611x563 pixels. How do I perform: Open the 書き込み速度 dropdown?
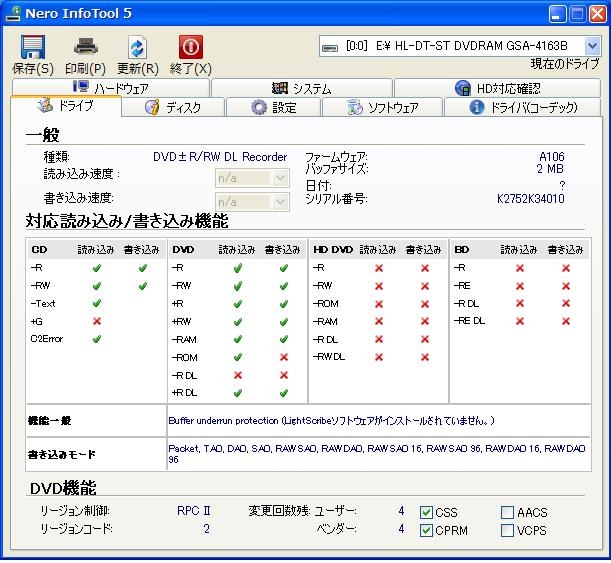tap(280, 202)
